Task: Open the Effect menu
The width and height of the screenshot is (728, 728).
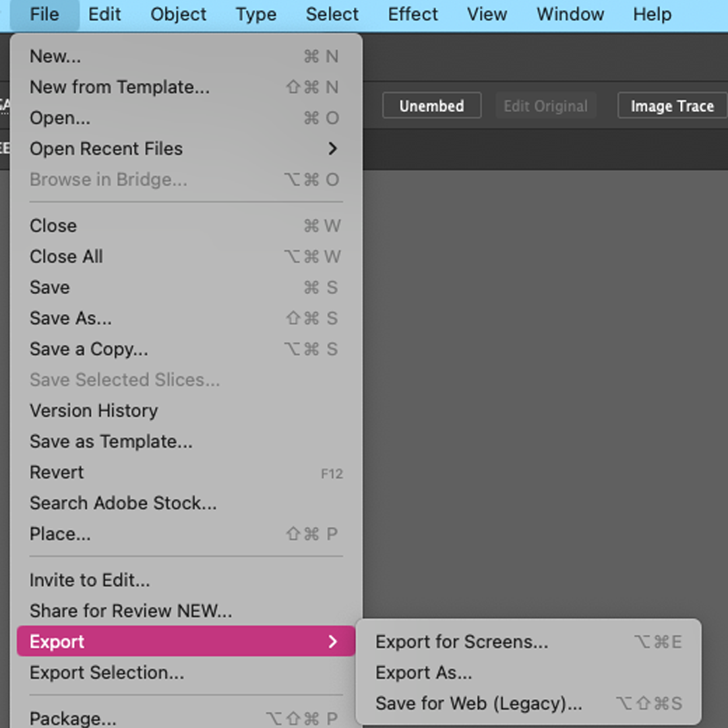Action: pyautogui.click(x=413, y=14)
